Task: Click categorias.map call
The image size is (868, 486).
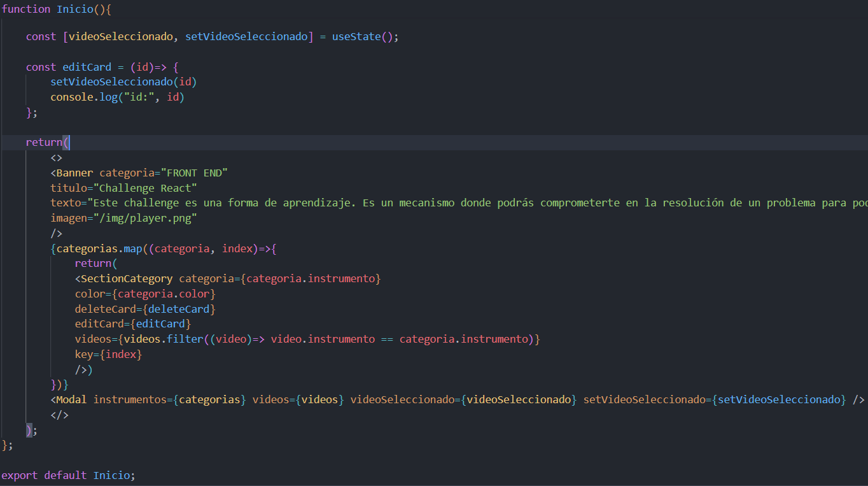Action: 99,248
